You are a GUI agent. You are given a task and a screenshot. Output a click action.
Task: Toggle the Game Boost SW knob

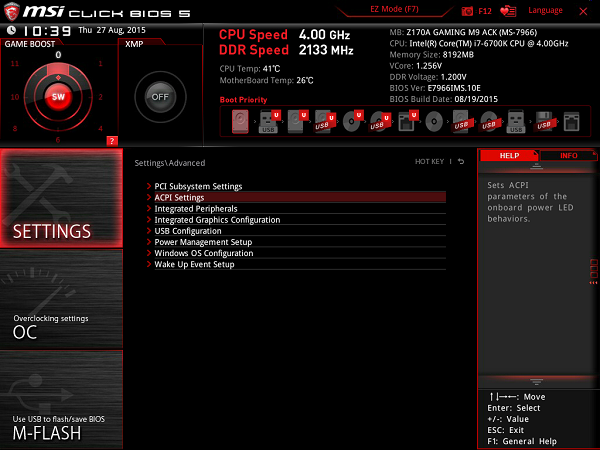58,97
